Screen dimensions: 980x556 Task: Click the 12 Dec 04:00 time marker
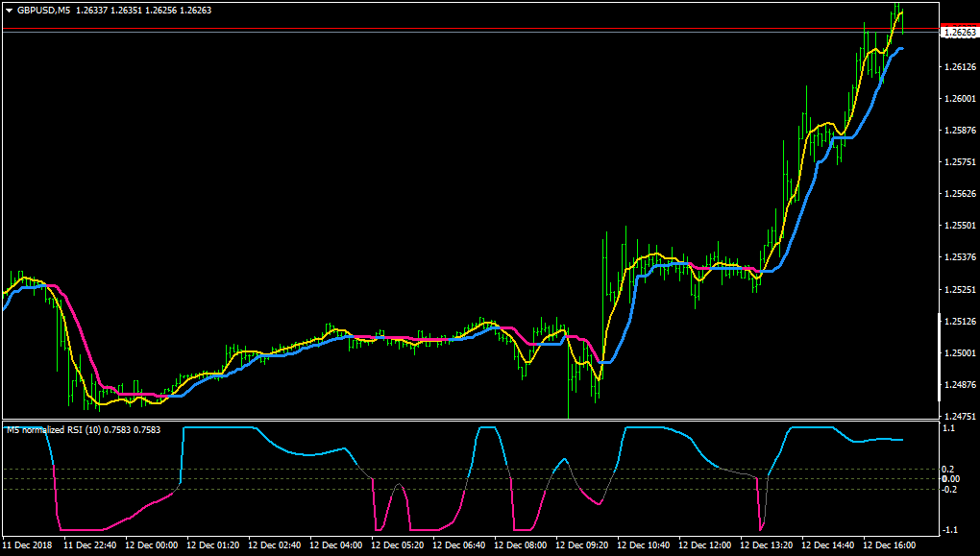pos(335,545)
